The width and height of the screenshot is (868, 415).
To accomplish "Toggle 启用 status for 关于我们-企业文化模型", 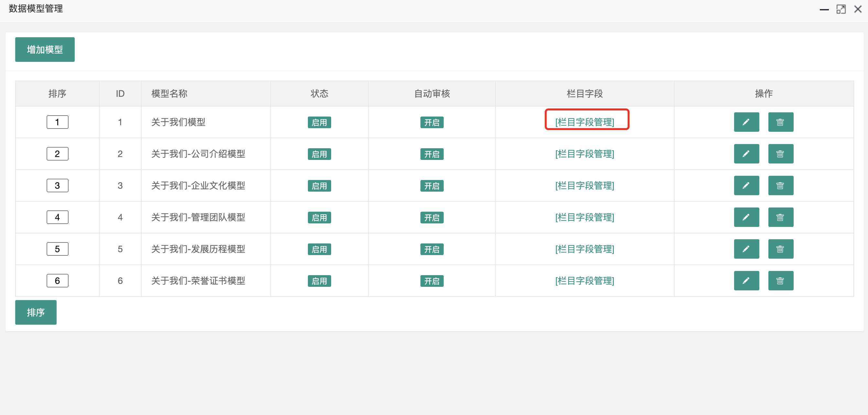I will [x=319, y=186].
